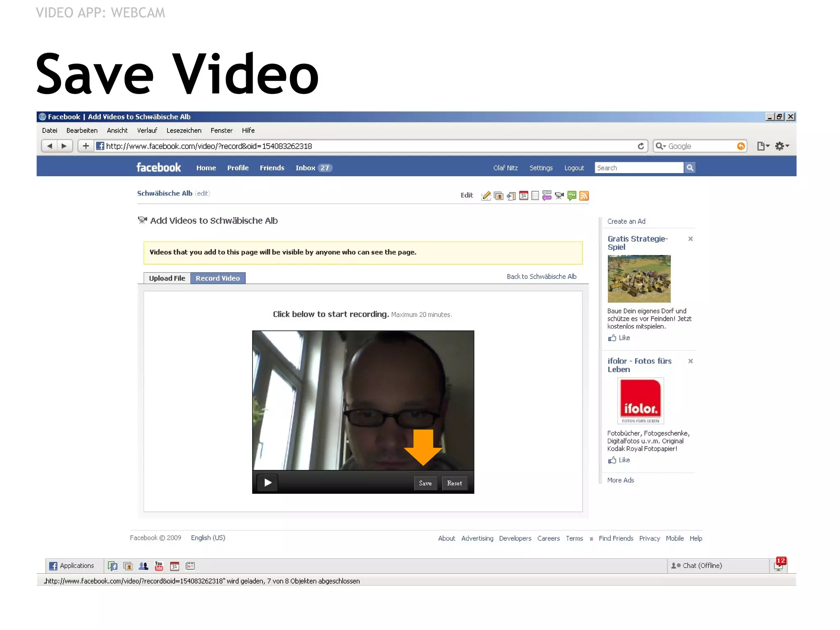The image size is (840, 630).
Task: Open the Google search engine dropdown
Action: point(660,146)
